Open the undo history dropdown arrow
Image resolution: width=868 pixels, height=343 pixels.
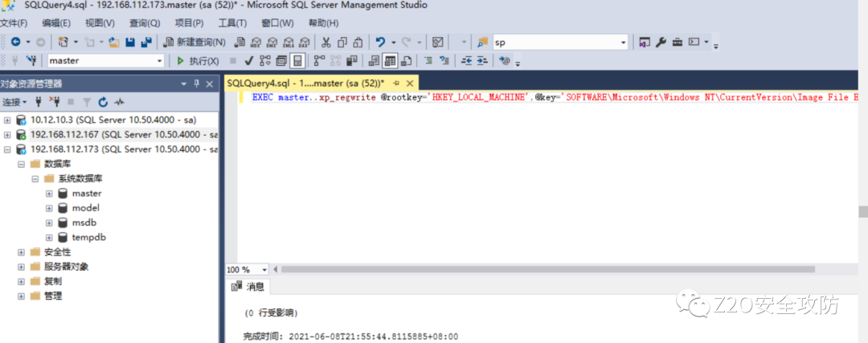394,42
